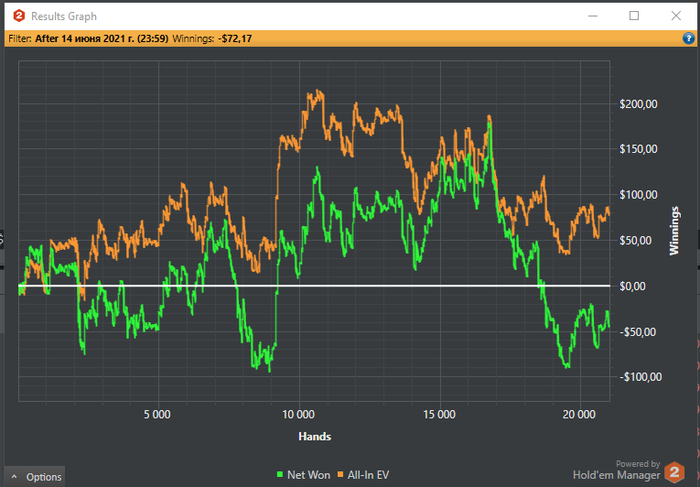Toggle the All-In EV legend entry
Viewport: 700px width, 487px height.
(x=363, y=475)
